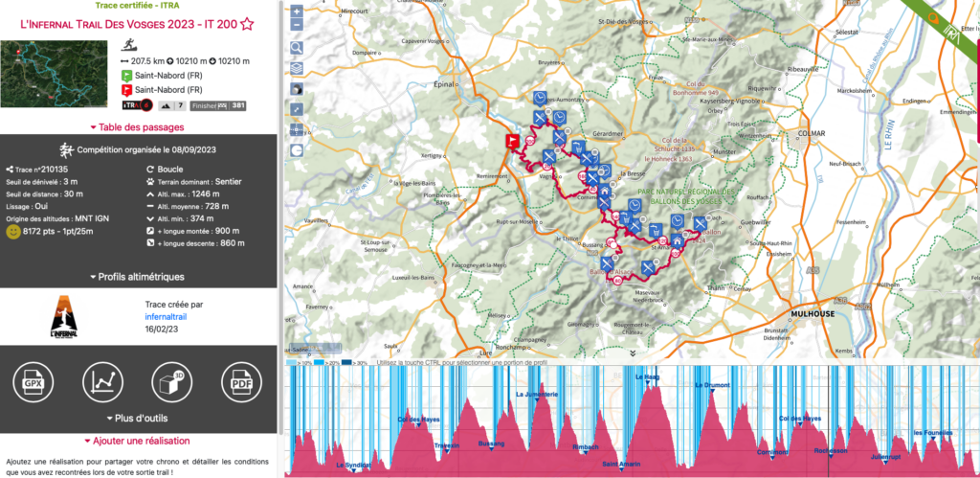Click the Le Syndicat label on elevation profile
Viewport: 980px width, 478px height.
pos(353,466)
